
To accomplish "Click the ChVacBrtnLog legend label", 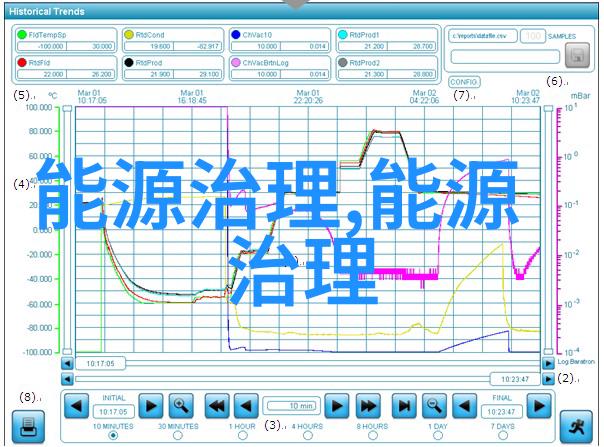I will click(265, 62).
